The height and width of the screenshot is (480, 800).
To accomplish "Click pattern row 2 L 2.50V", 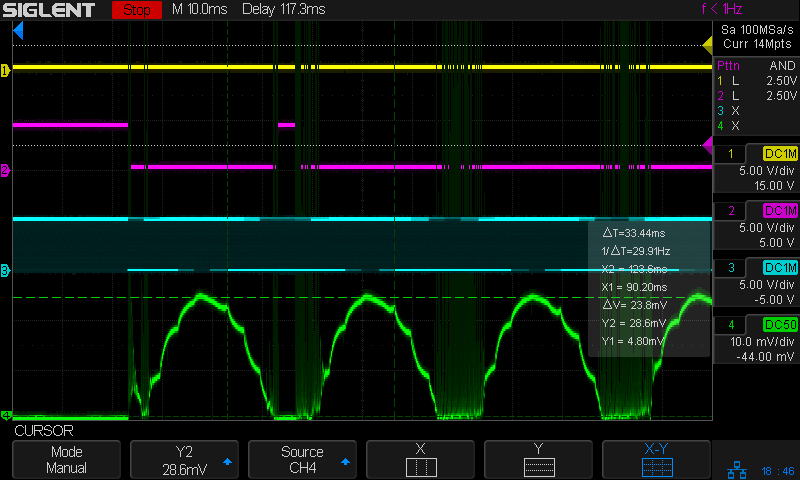I will click(757, 95).
